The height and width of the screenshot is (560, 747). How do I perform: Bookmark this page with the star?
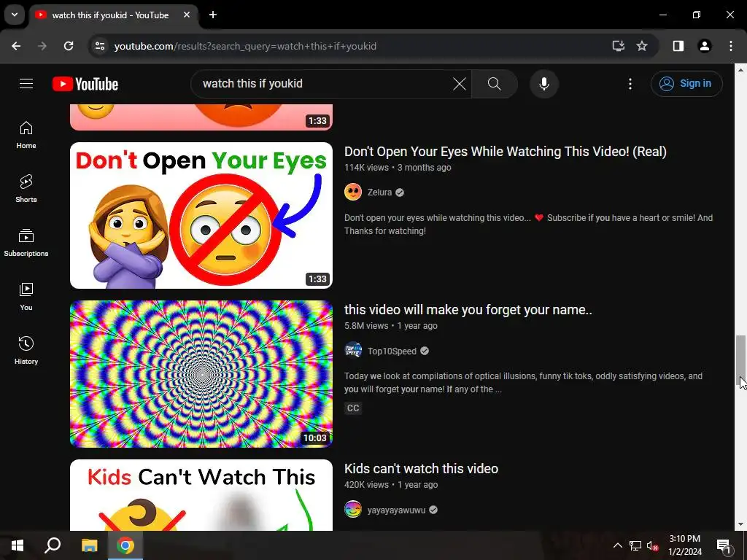(x=642, y=46)
